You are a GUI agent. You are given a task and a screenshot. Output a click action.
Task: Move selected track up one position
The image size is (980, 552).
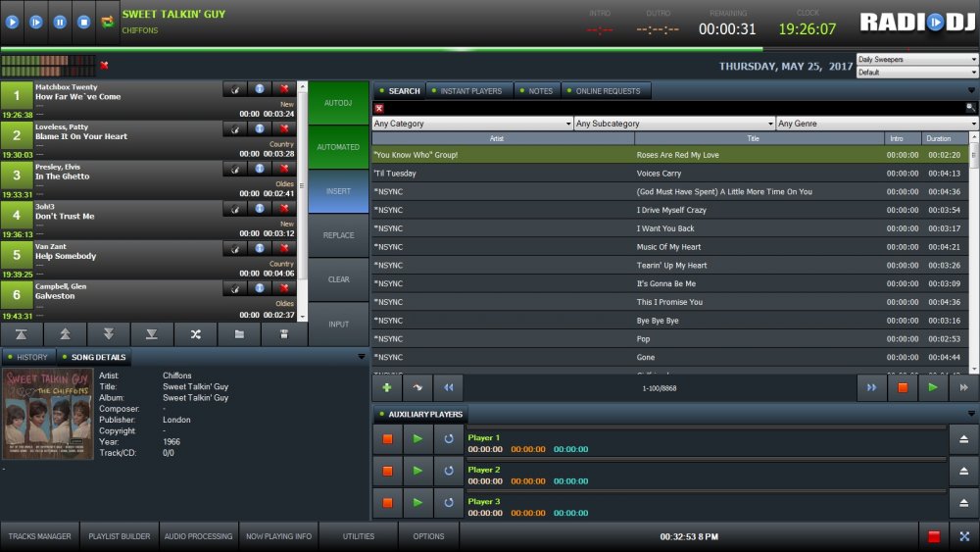tap(65, 334)
